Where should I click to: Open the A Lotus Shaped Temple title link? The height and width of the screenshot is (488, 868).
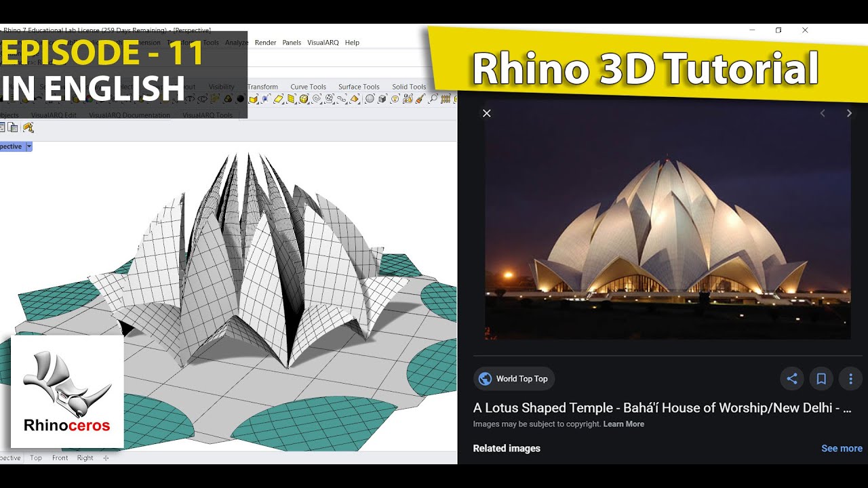click(x=662, y=408)
